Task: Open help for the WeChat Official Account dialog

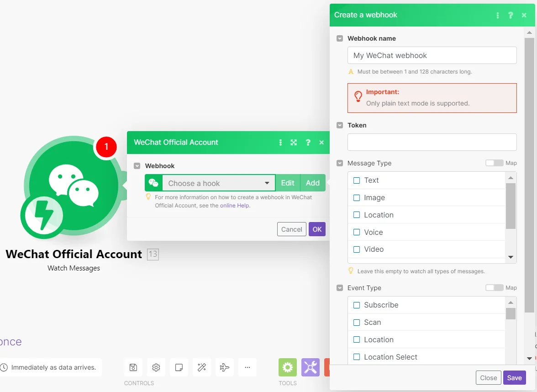Action: (x=308, y=143)
